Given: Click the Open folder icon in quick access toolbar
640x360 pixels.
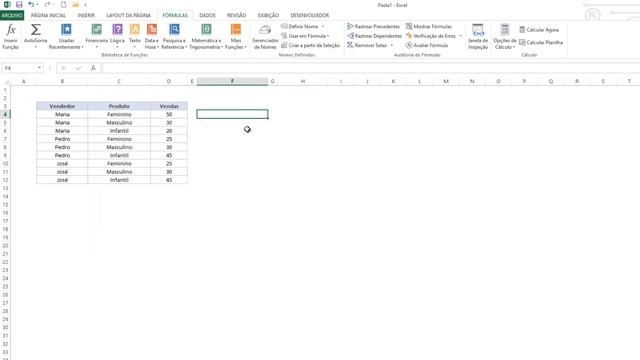Looking at the screenshot, I should pyautogui.click(x=76, y=4).
